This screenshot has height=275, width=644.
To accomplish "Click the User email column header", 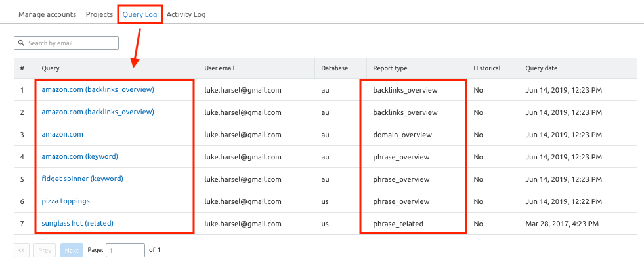I will 219,68.
